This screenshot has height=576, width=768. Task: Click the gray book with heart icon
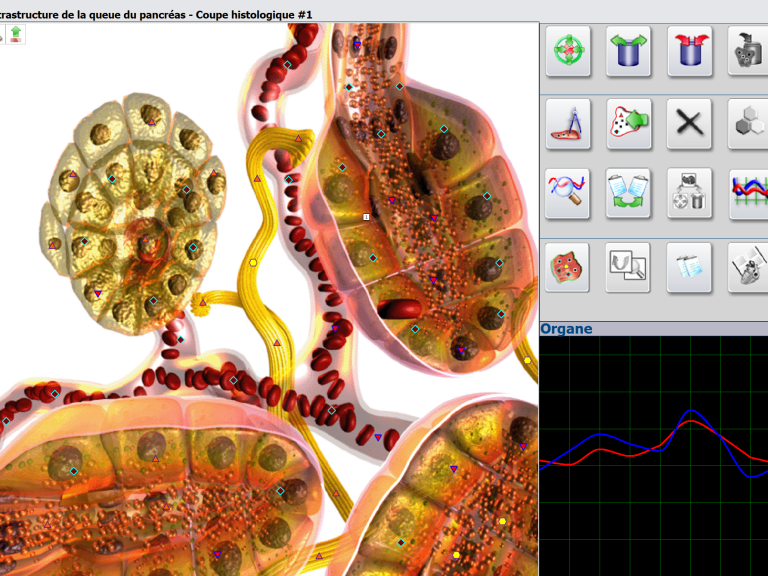pos(748,267)
